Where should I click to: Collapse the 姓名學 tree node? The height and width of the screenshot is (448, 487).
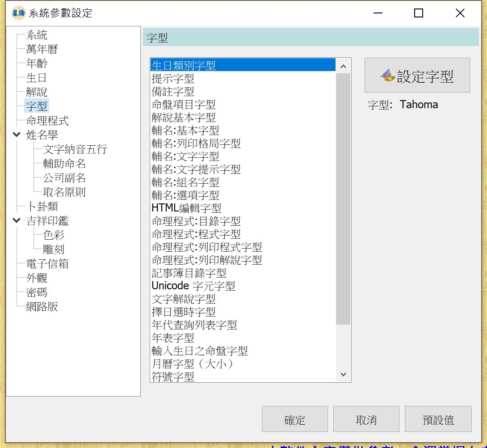(17, 135)
